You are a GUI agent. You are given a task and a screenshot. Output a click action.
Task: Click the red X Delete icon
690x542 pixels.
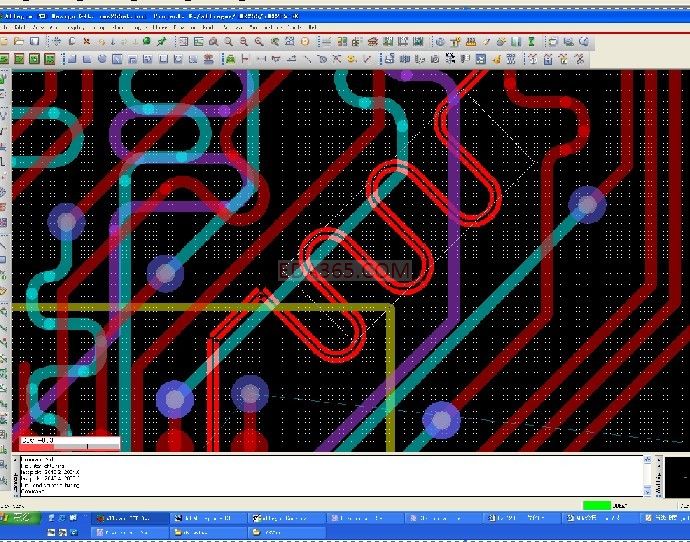(x=87, y=41)
